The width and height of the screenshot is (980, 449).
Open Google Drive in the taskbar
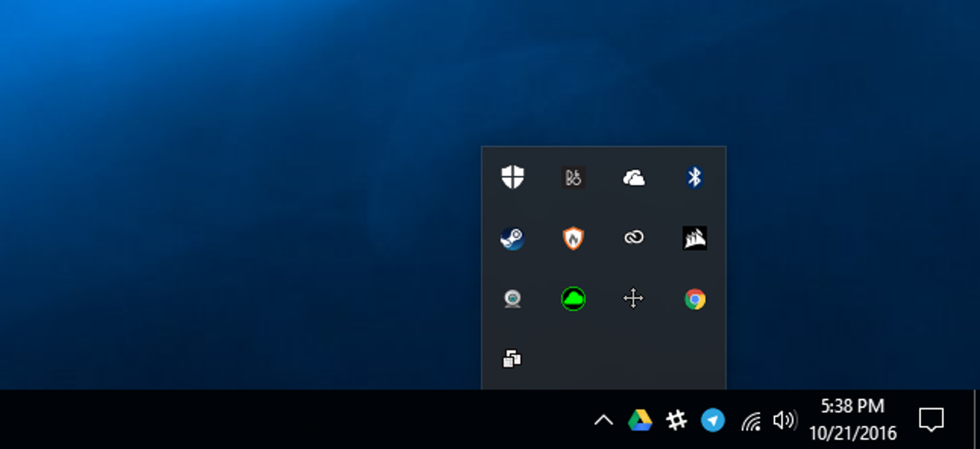(x=639, y=420)
